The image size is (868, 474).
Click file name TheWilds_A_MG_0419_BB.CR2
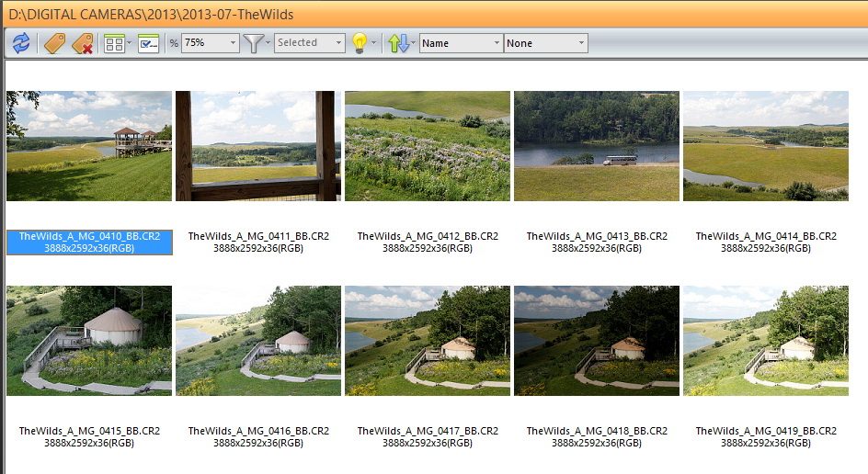point(766,431)
